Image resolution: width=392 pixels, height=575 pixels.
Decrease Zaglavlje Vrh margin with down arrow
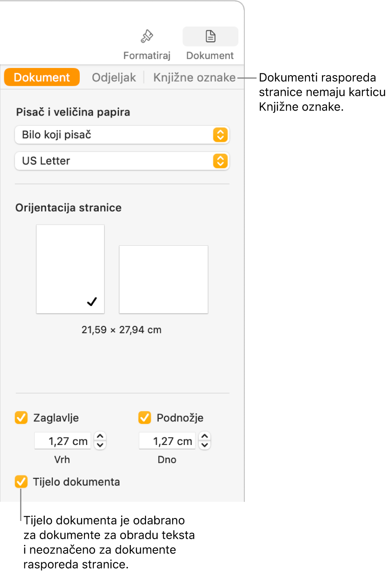pyautogui.click(x=100, y=445)
